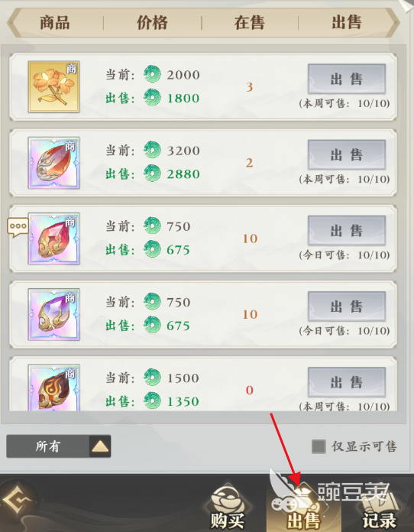Click 出售 button for the 1350 item

pos(347,382)
